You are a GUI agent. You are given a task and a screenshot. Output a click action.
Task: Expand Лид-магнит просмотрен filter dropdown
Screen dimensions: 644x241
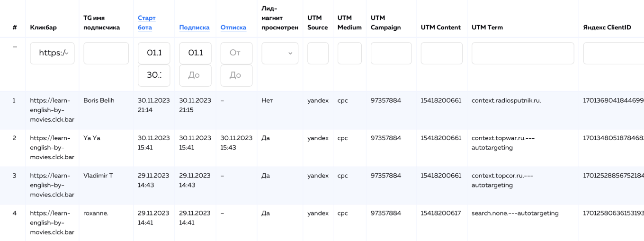[280, 53]
